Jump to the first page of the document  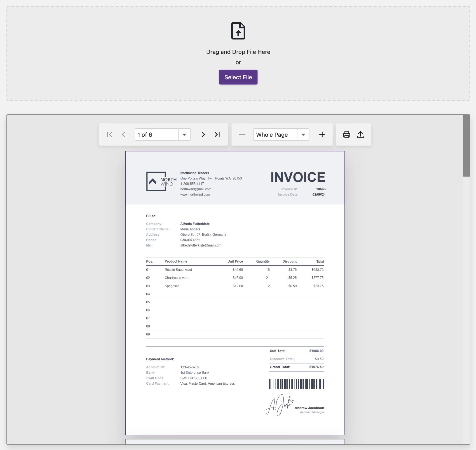[110, 134]
